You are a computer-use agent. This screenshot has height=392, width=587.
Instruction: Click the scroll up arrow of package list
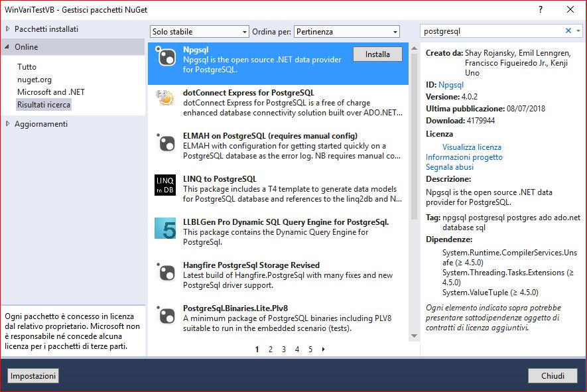click(414, 48)
